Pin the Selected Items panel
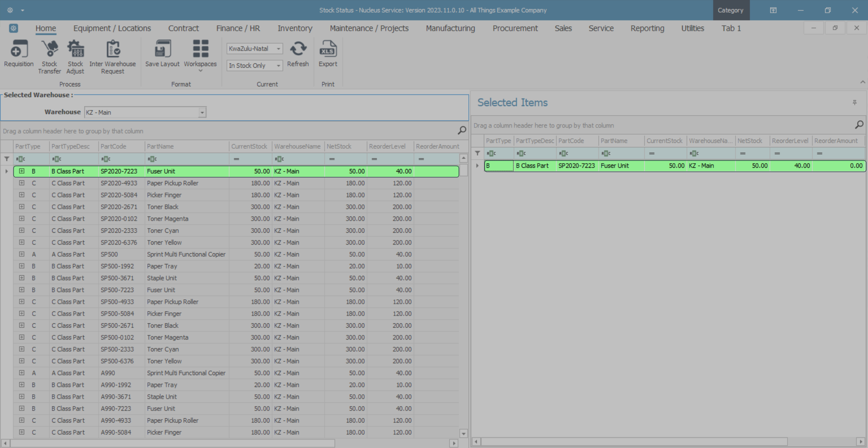Screen dimensions: 868x448 pos(854,103)
